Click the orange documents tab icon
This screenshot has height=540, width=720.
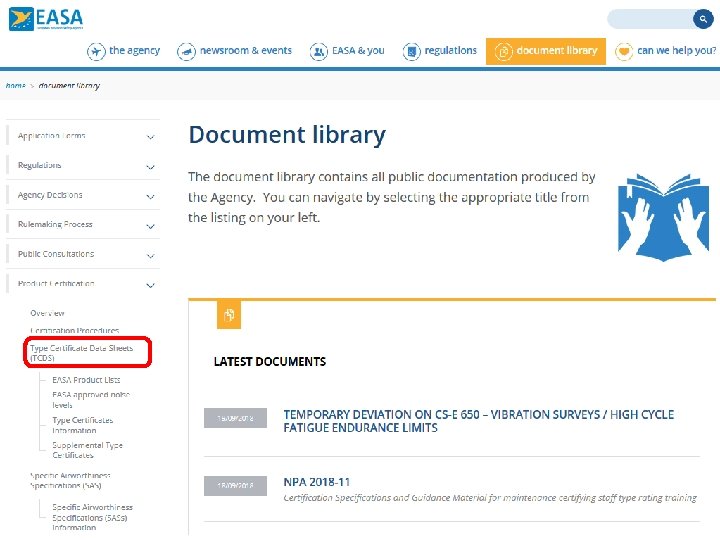click(229, 315)
